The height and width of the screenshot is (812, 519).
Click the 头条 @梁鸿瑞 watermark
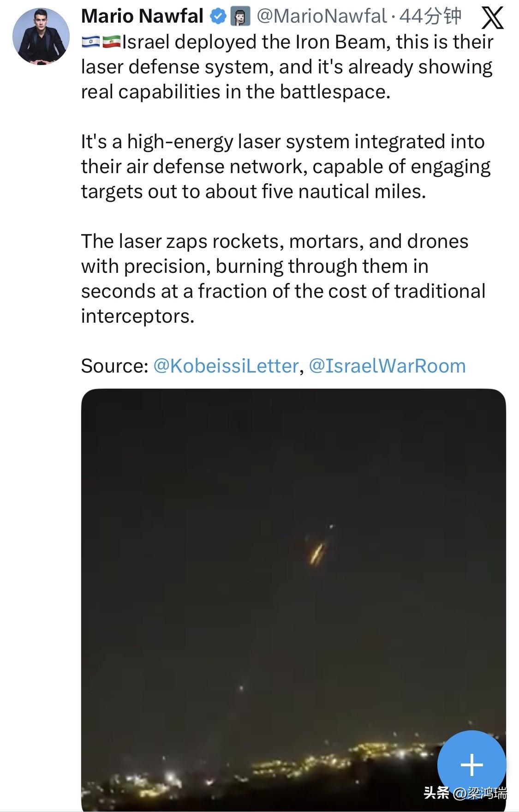465,793
